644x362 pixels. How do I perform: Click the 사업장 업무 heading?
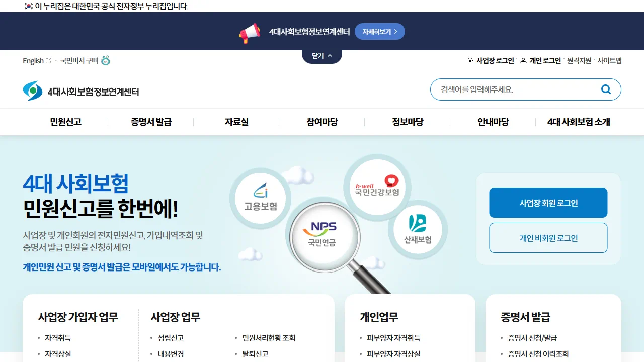click(176, 317)
